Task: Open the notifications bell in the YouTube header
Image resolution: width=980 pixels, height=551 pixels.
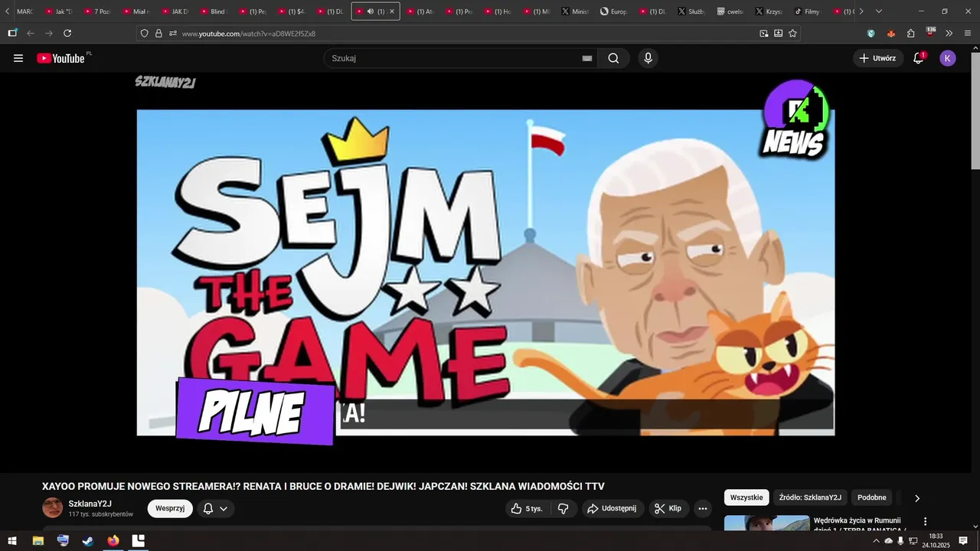Action: click(919, 58)
